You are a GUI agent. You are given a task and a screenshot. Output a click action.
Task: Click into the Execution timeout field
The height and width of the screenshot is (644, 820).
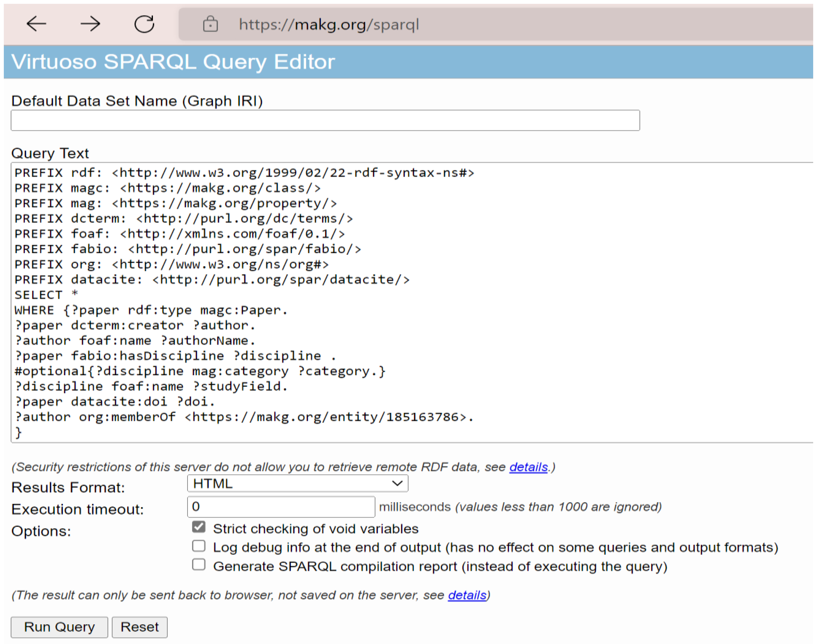pos(281,506)
